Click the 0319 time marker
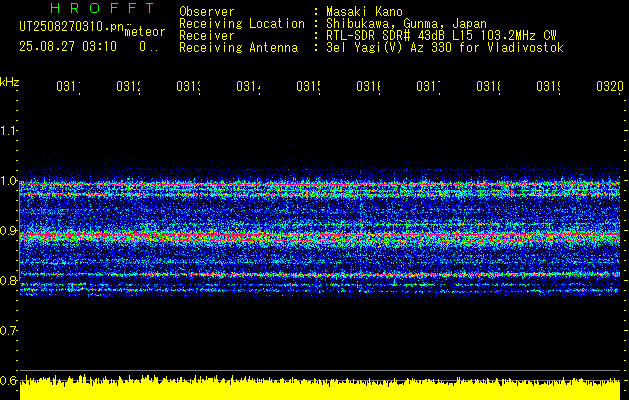 (x=548, y=86)
